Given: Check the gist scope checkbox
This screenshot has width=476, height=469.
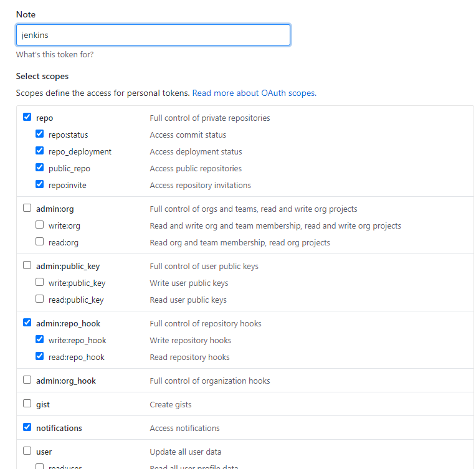Looking at the screenshot, I should pyautogui.click(x=27, y=404).
